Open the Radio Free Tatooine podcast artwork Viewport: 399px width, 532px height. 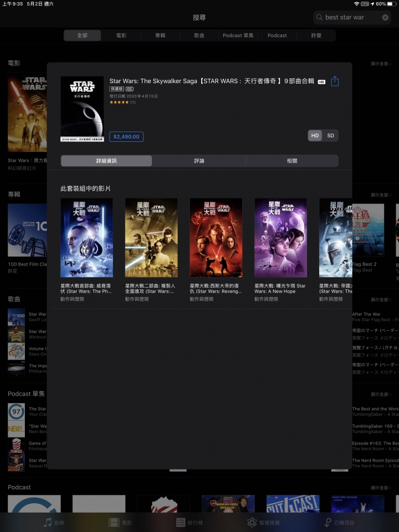357,504
